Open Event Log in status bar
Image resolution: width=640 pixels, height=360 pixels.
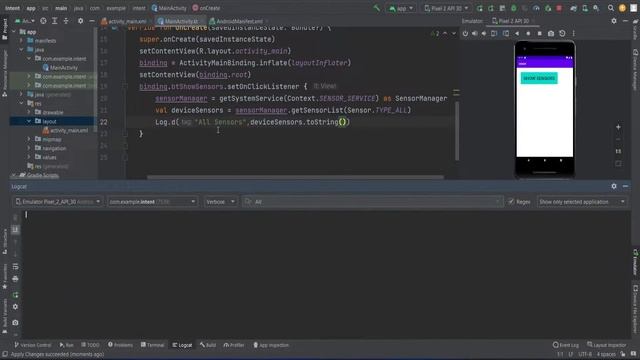click(x=566, y=345)
